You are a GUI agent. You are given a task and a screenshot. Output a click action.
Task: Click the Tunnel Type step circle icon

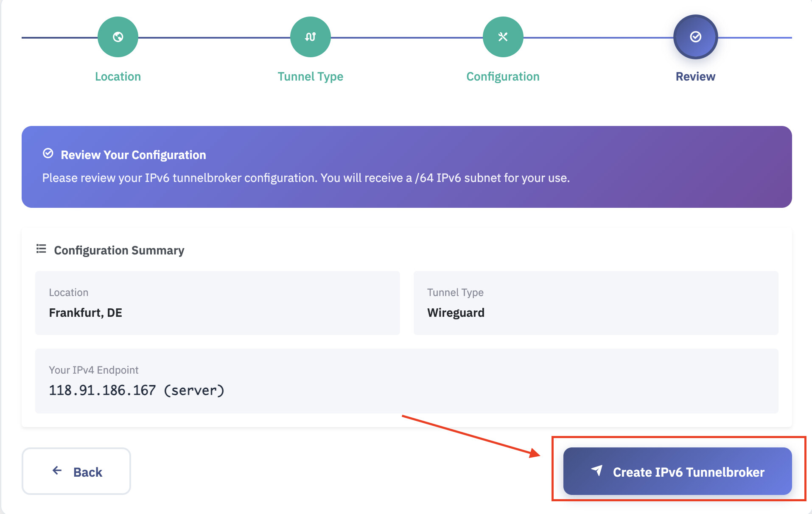pos(311,37)
